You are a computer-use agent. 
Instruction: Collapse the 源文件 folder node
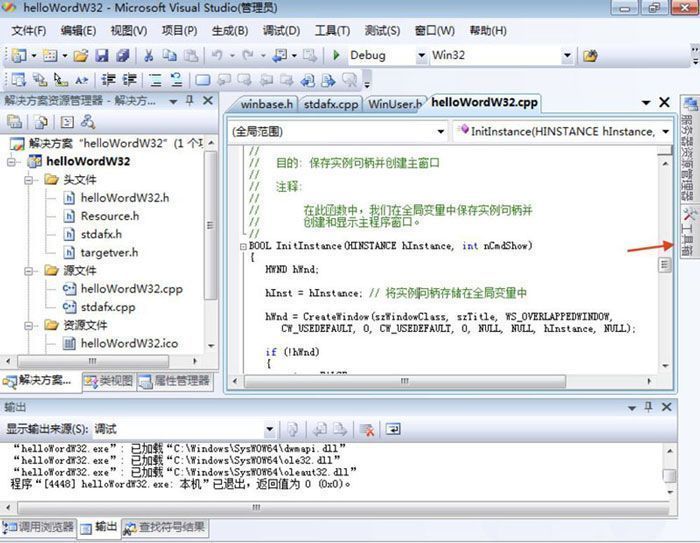(29, 271)
